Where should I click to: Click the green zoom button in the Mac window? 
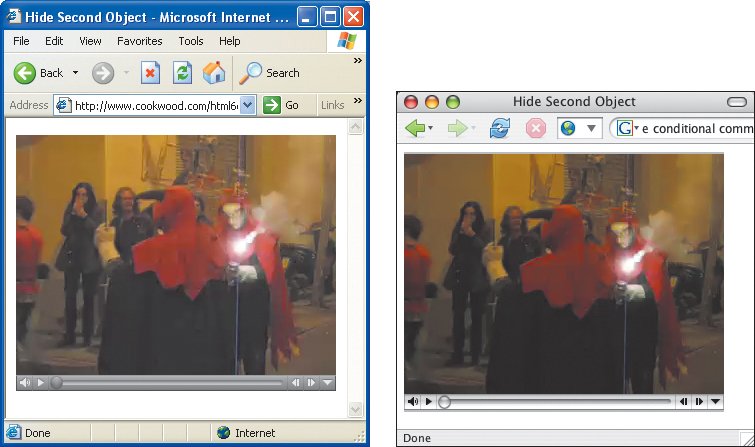(453, 102)
